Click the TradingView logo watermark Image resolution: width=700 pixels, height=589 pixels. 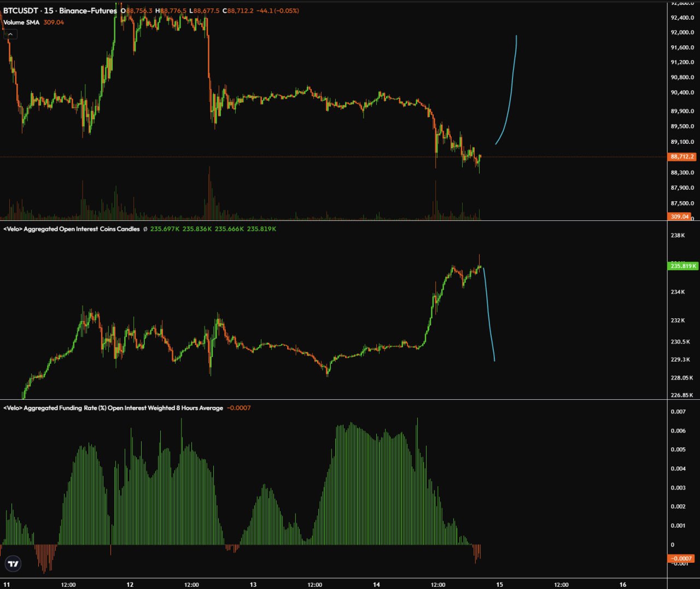(13, 563)
